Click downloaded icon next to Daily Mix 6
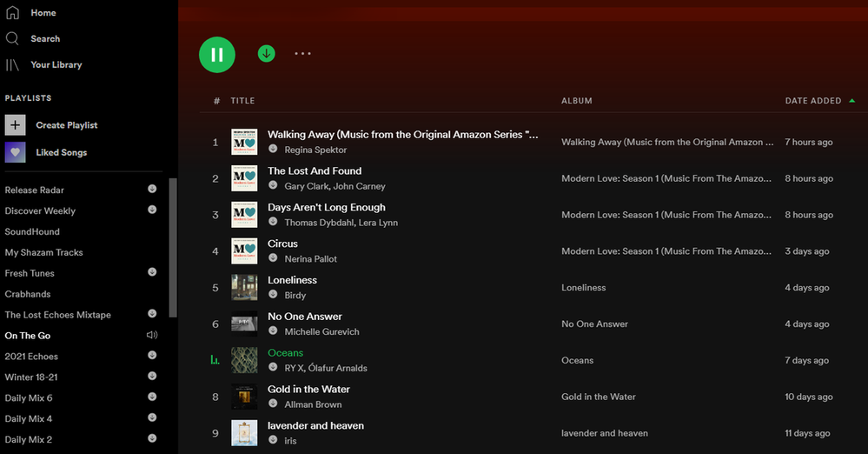The height and width of the screenshot is (454, 868). [152, 397]
